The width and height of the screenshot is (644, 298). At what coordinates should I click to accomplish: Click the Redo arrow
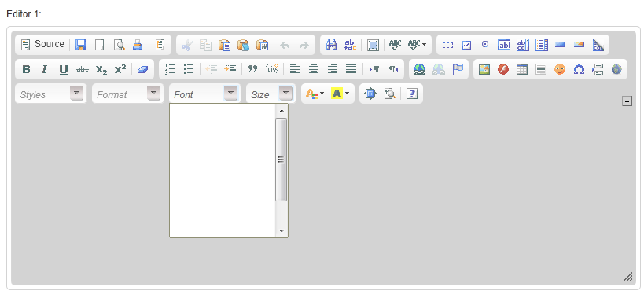coord(304,45)
